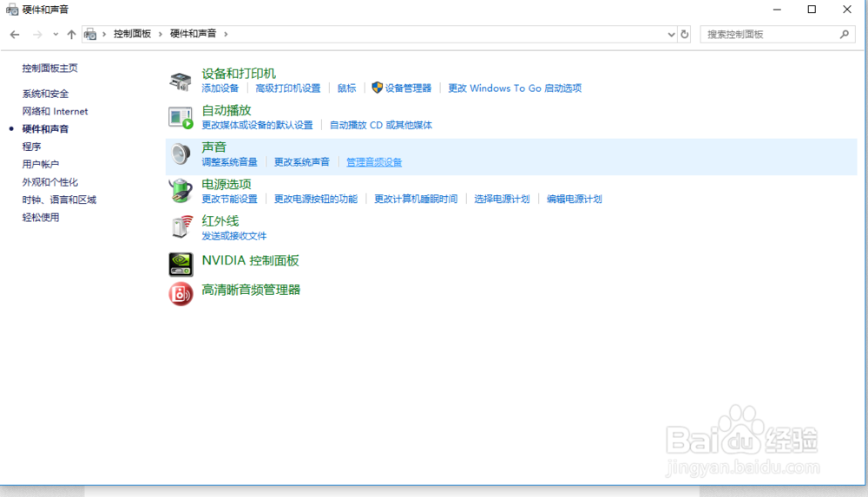Go back with the back arrow
Screen dimensions: 868x497
tap(15, 35)
